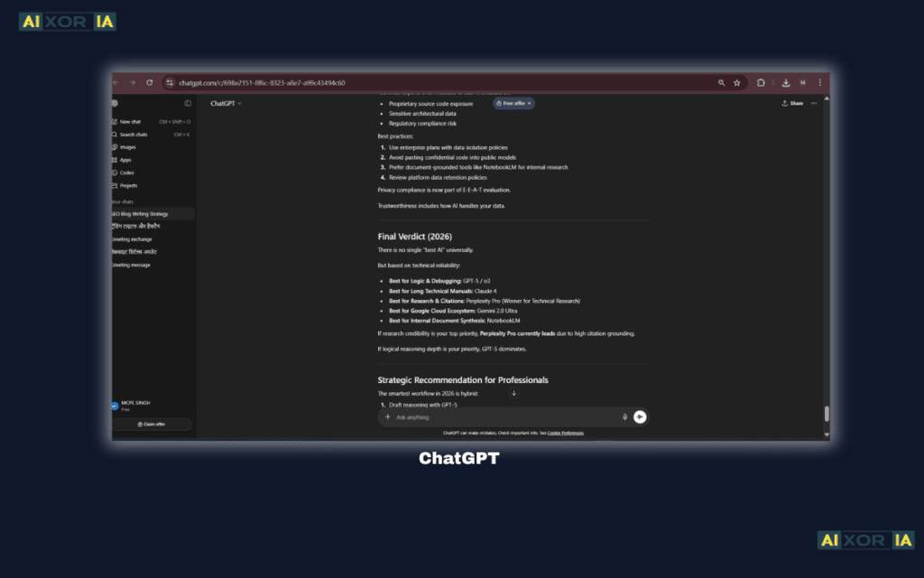Image resolution: width=924 pixels, height=578 pixels.
Task: Open the ChatGPT model selector dropdown
Action: [225, 103]
